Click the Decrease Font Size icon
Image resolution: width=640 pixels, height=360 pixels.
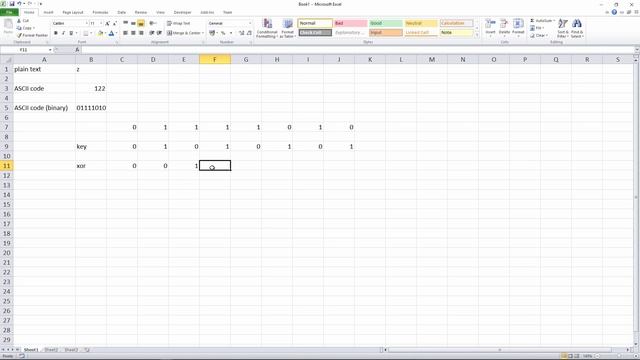pos(115,23)
